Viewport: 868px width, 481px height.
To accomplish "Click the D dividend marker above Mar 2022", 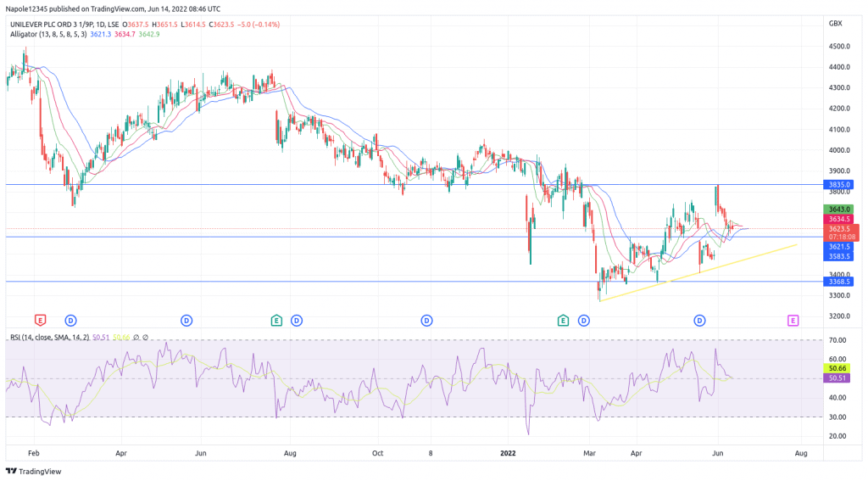I will point(583,321).
